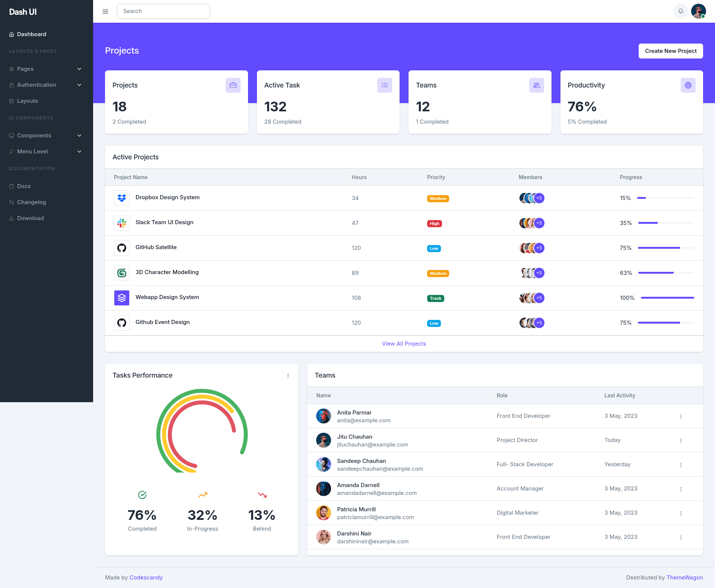
Task: Open options menu for Amanda Darnell
Action: (x=681, y=489)
